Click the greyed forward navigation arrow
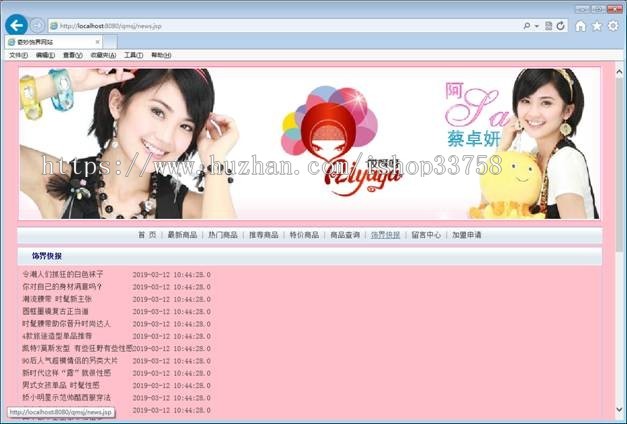This screenshot has height=424, width=627. (x=37, y=26)
